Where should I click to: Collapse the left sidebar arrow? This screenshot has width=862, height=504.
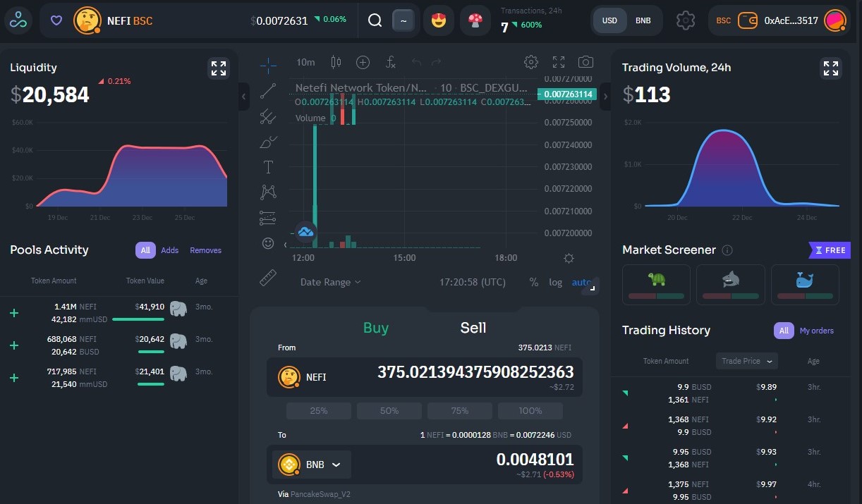tap(244, 97)
